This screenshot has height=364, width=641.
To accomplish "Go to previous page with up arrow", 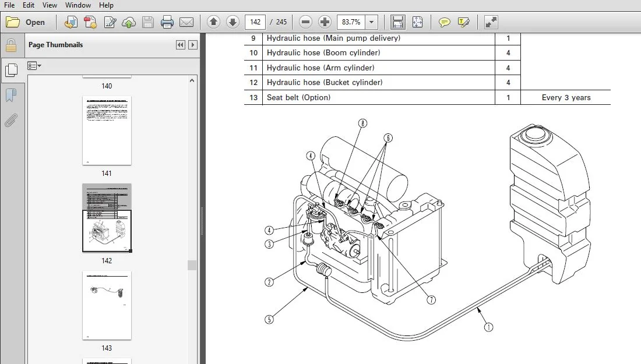I will pyautogui.click(x=213, y=22).
